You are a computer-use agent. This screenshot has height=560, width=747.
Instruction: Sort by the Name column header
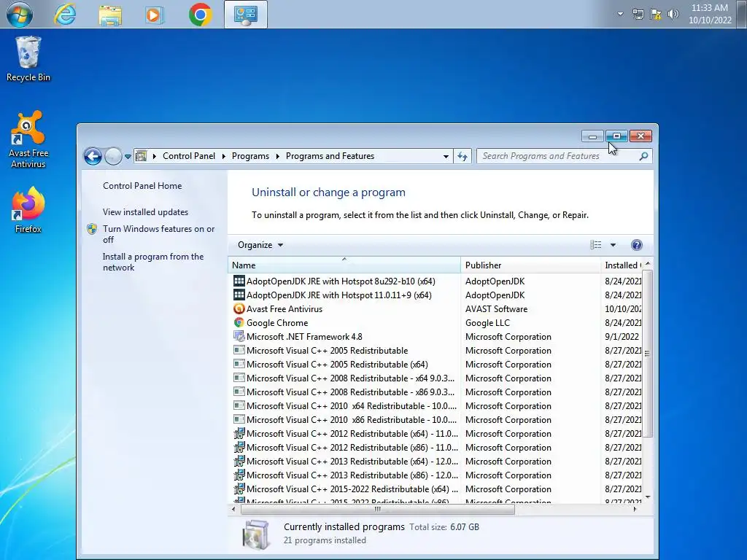pyautogui.click(x=344, y=265)
